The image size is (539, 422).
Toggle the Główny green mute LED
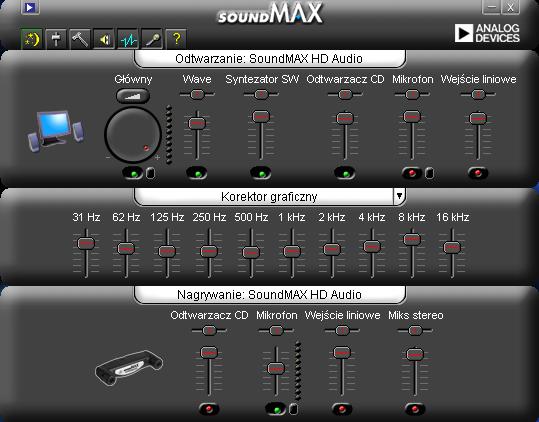pos(133,173)
